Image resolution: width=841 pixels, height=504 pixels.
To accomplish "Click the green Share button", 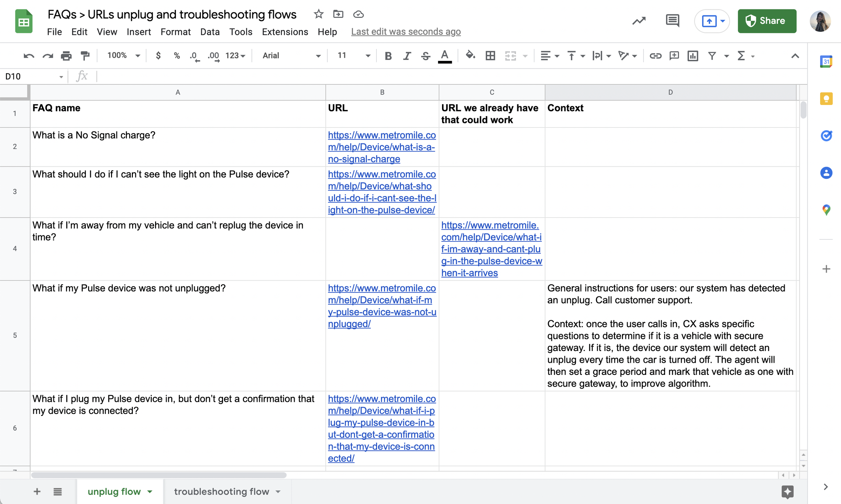I will 767,21.
